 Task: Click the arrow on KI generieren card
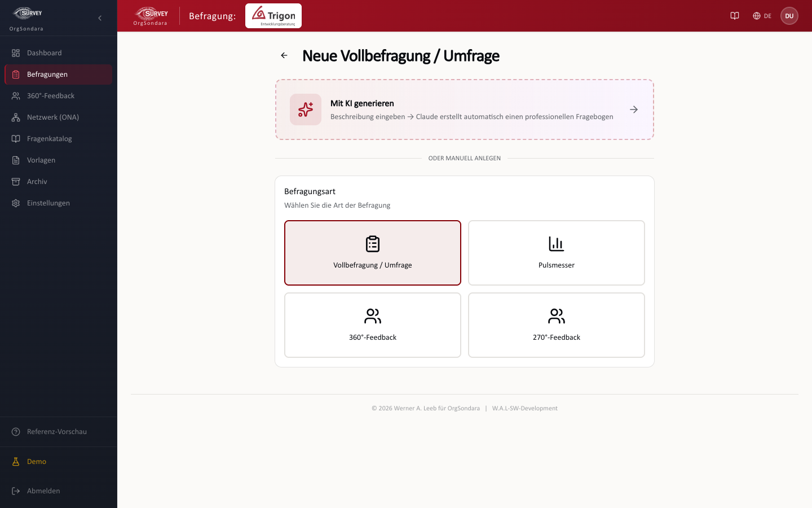634,110
